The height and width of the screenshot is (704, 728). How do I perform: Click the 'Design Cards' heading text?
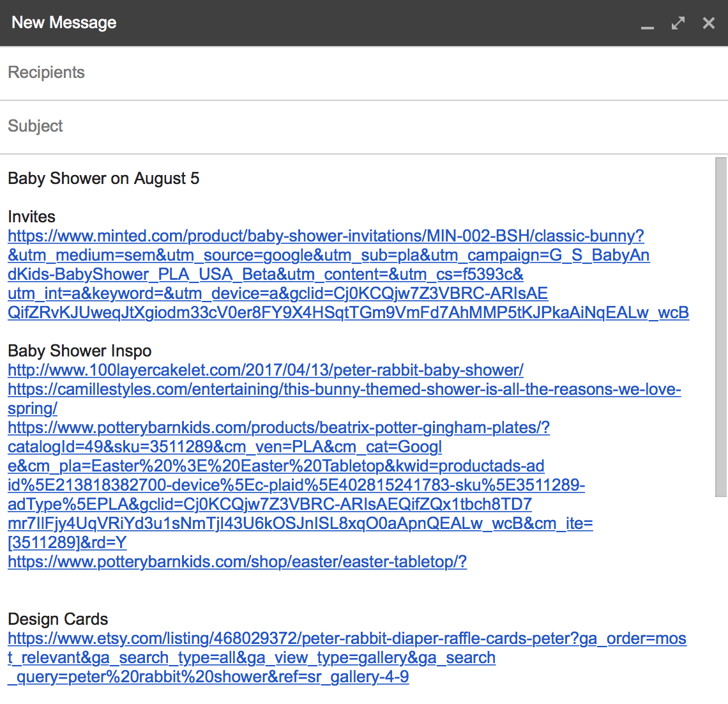click(x=58, y=620)
